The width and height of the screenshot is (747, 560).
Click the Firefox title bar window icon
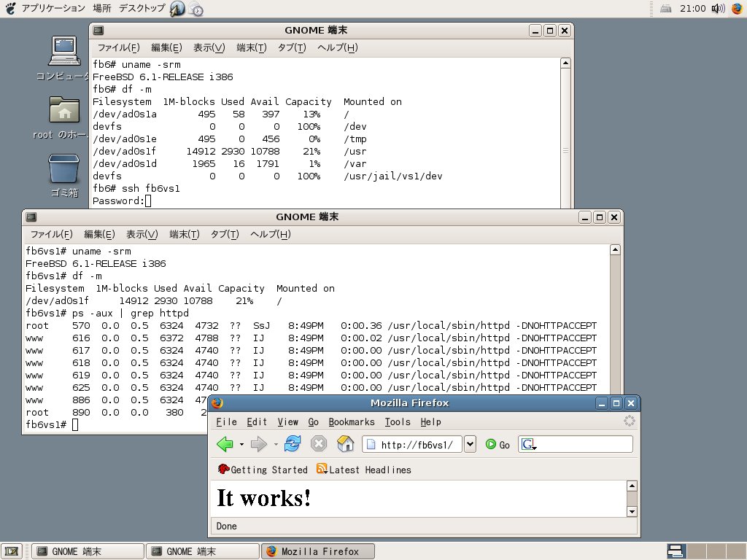[217, 403]
